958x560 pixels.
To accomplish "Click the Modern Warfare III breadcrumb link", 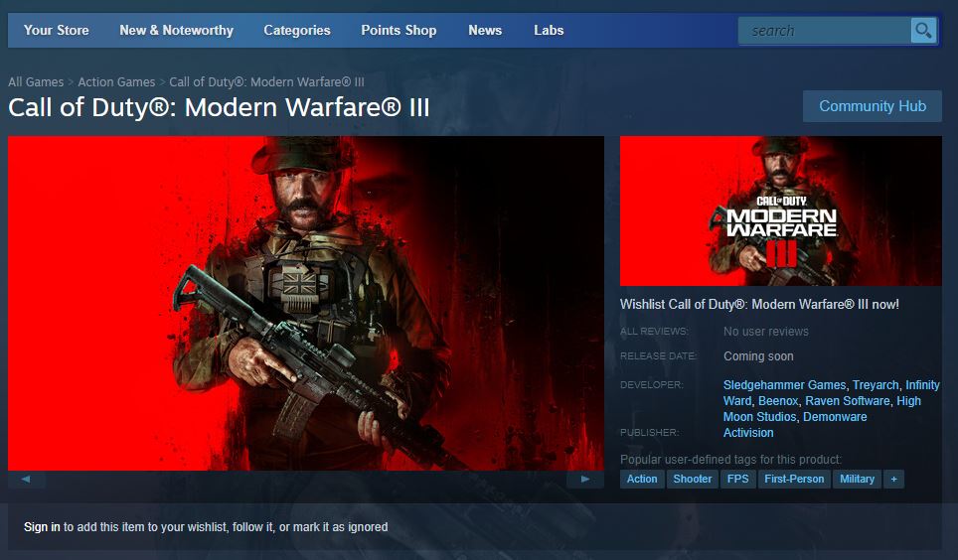I will point(267,81).
